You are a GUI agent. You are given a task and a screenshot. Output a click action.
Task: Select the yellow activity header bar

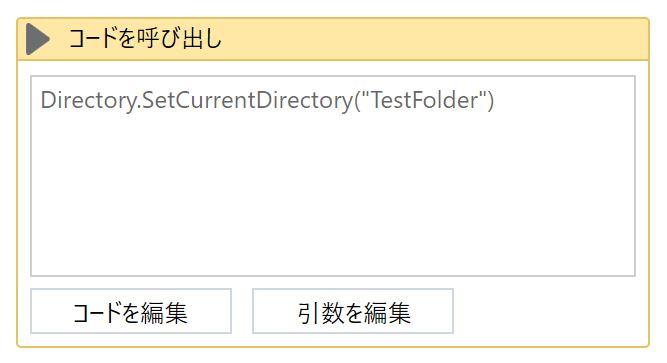point(333,39)
